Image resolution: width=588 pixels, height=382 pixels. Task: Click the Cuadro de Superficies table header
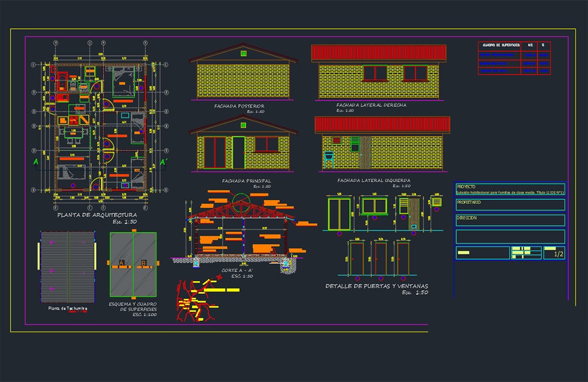(514, 45)
